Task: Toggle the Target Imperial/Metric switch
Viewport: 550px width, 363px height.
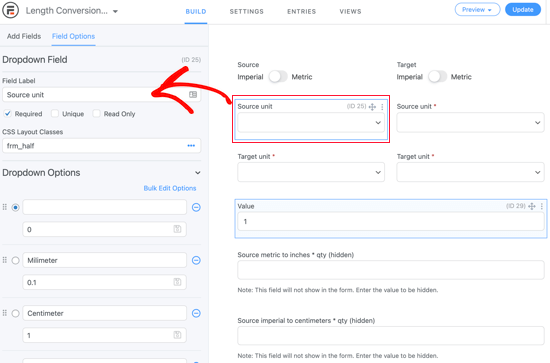Action: click(x=437, y=76)
